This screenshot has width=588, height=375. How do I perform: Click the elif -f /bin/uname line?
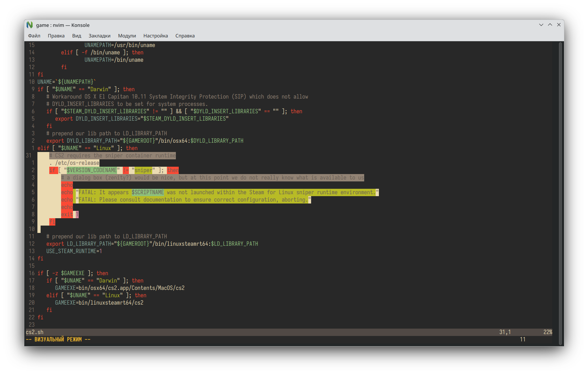point(102,52)
